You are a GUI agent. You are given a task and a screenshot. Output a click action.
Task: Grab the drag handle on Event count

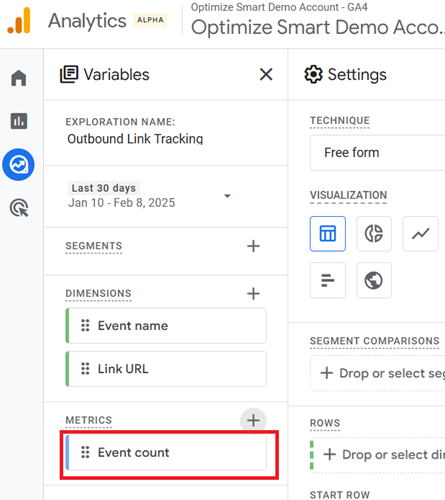click(85, 453)
